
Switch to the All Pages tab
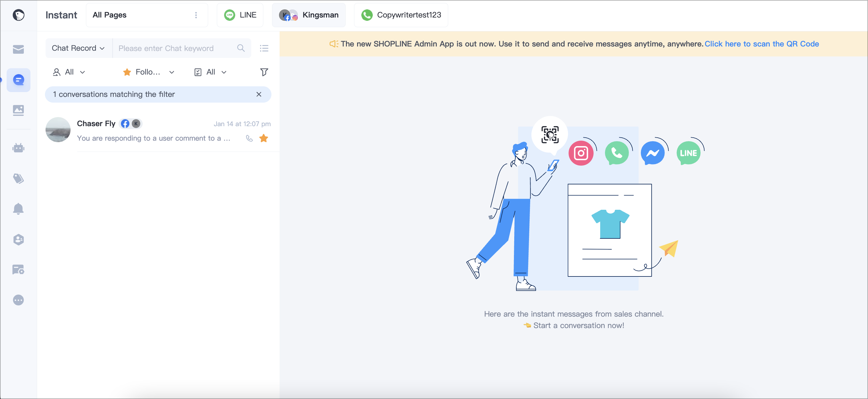[147, 15]
